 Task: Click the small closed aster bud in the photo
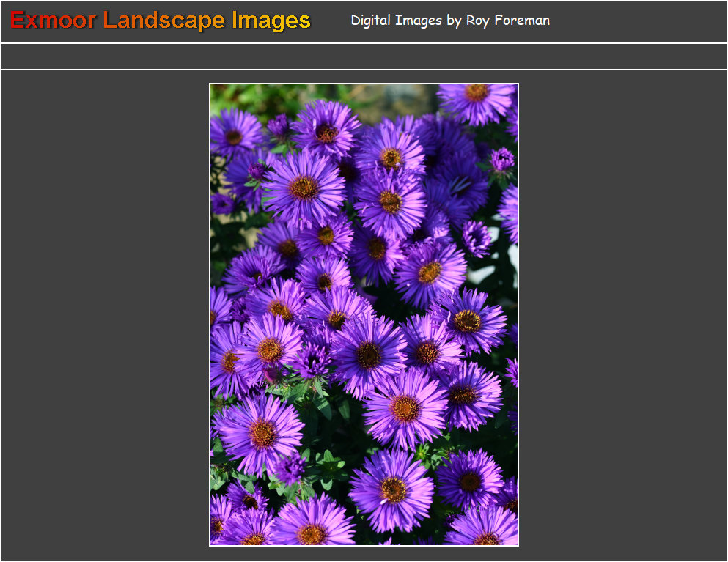point(502,159)
